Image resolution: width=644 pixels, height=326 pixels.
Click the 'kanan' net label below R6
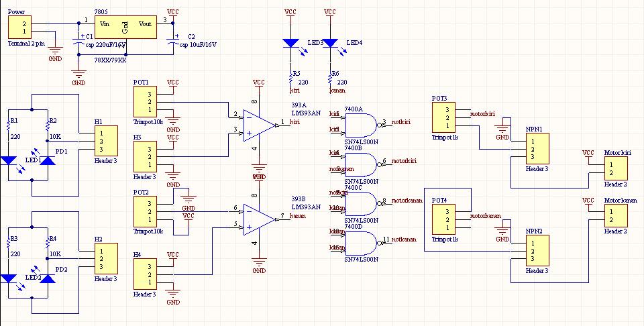337,91
